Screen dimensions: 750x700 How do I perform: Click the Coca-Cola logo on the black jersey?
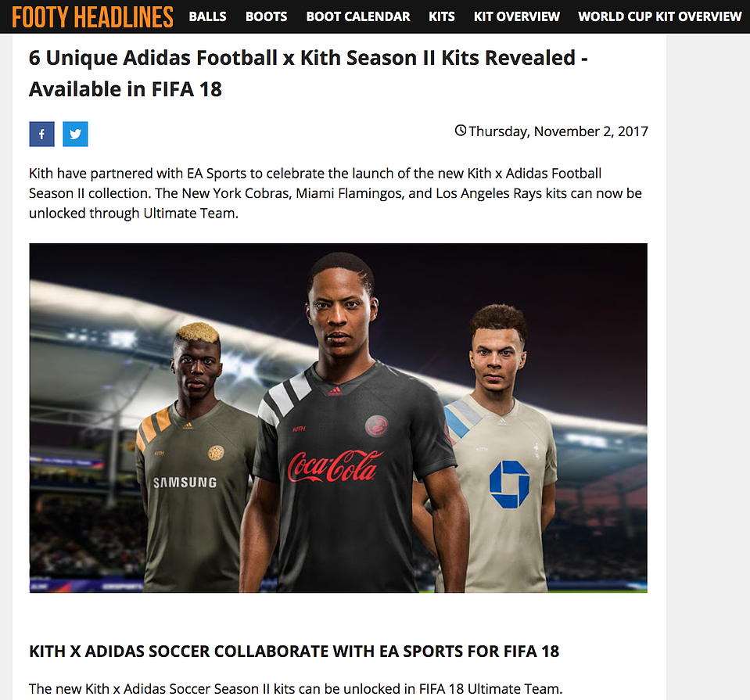click(x=335, y=466)
